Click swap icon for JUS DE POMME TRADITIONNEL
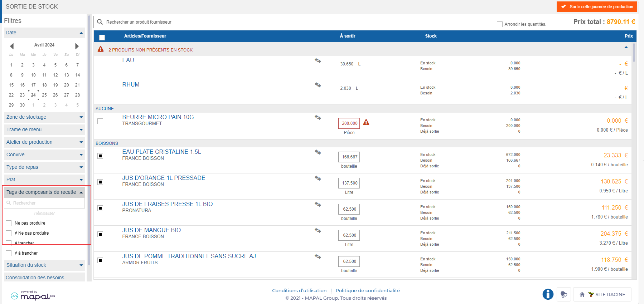Image resolution: width=644 pixels, height=304 pixels. (318, 257)
